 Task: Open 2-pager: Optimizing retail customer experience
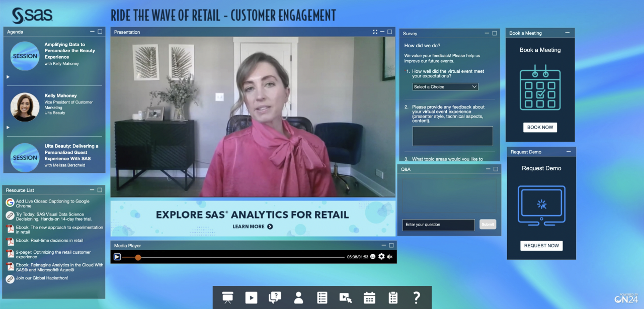coord(53,255)
